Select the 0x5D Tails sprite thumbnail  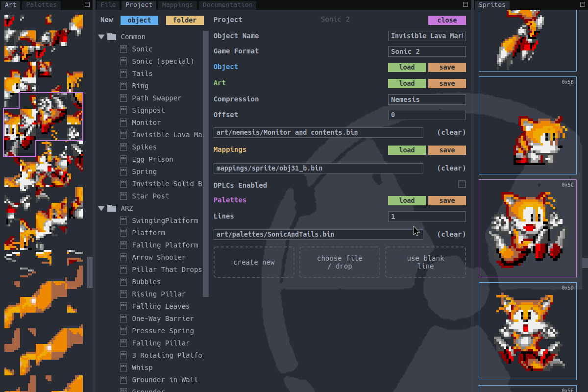(527, 331)
